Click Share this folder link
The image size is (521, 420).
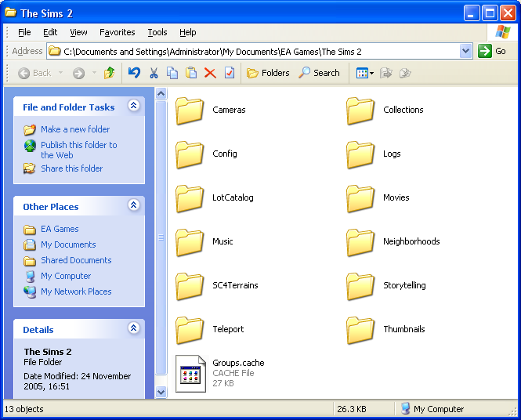[72, 168]
